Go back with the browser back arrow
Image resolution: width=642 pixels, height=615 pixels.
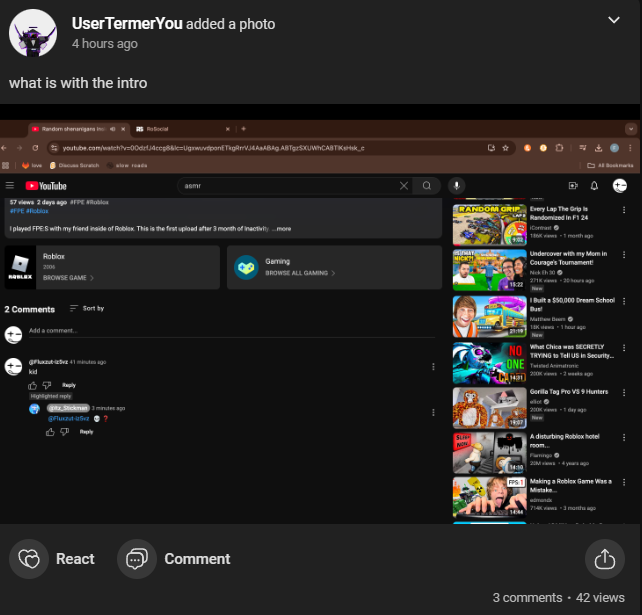tap(4, 148)
